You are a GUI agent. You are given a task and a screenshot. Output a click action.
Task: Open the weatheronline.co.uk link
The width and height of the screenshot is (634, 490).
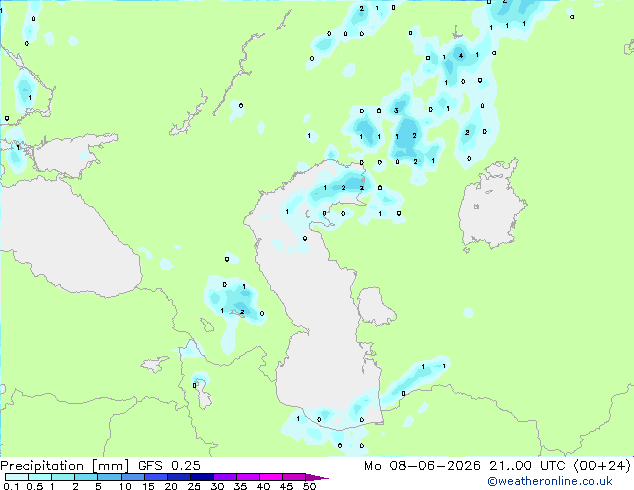click(550, 481)
